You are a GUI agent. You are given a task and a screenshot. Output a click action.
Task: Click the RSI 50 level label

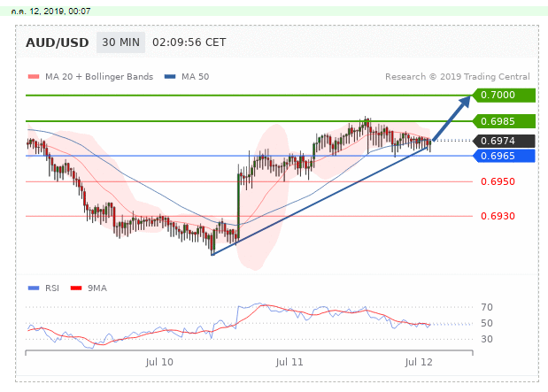coord(487,323)
